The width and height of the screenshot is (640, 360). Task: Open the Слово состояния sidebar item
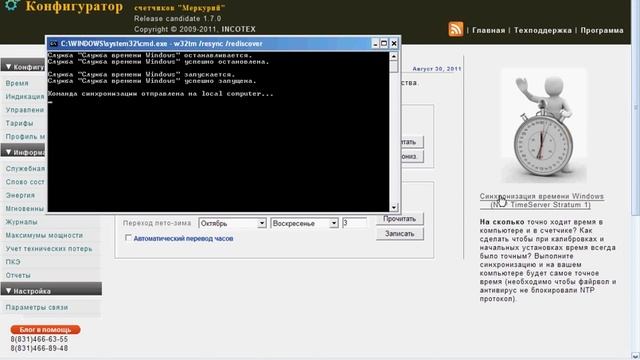pos(25,182)
